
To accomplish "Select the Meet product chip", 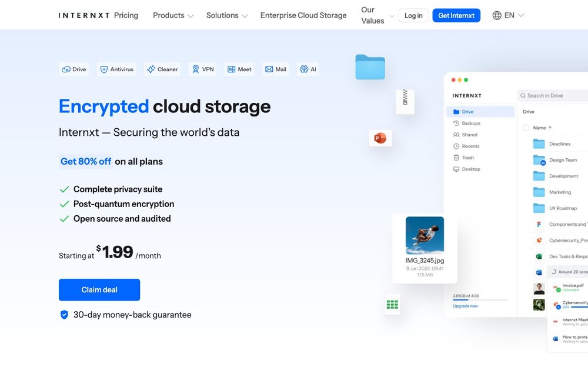I will (x=239, y=69).
